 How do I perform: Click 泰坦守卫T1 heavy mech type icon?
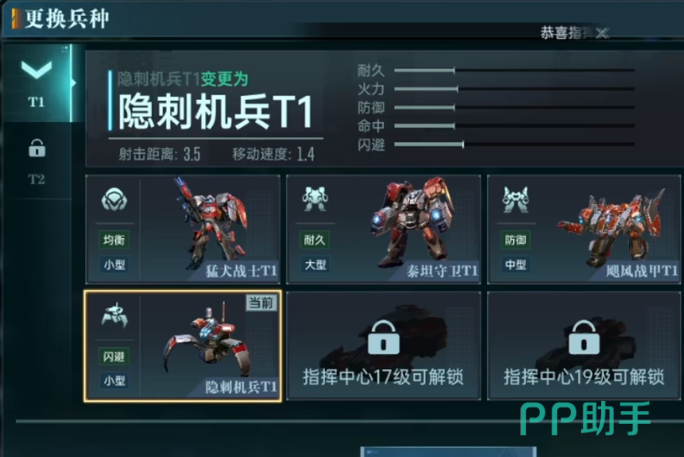click(315, 199)
